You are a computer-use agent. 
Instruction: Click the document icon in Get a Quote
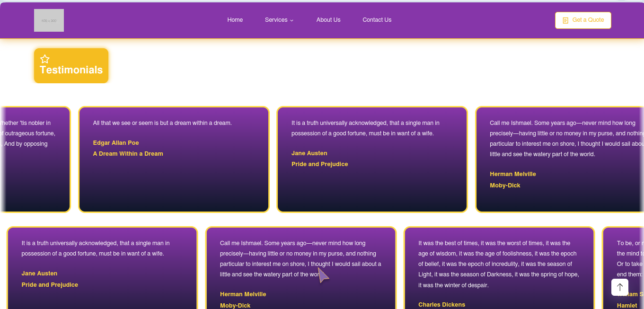pyautogui.click(x=565, y=20)
